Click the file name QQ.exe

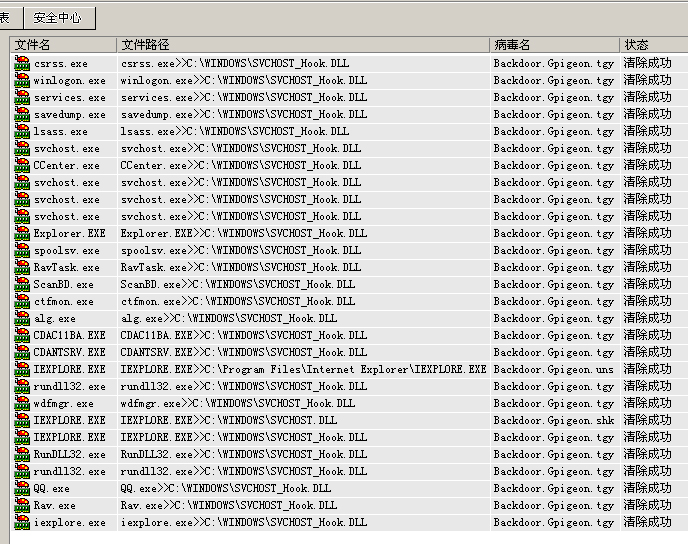(51, 488)
